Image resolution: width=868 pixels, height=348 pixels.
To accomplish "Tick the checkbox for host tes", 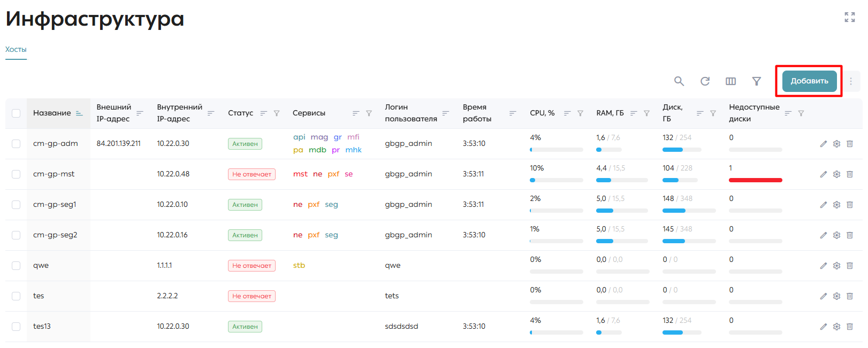I will click(16, 296).
